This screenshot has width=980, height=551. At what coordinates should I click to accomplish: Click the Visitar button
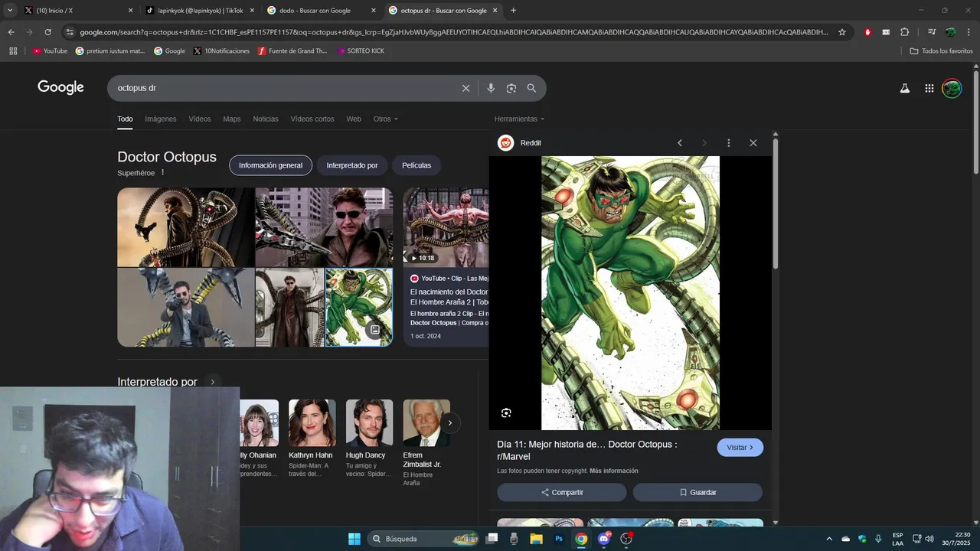pos(740,448)
